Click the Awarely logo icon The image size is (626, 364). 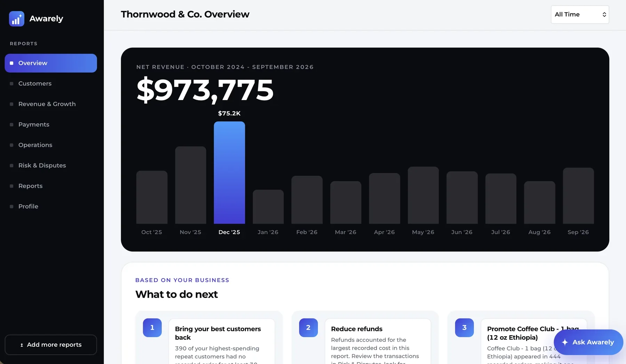click(x=17, y=19)
